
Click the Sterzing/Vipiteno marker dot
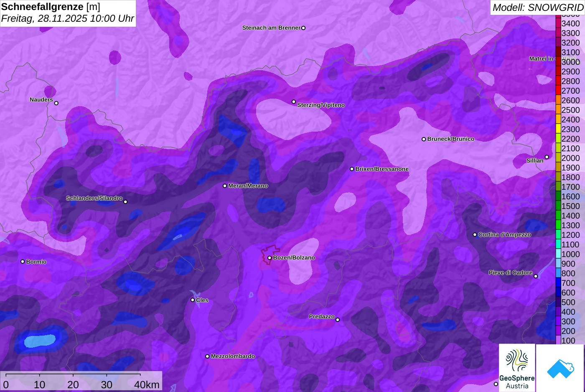click(x=294, y=102)
